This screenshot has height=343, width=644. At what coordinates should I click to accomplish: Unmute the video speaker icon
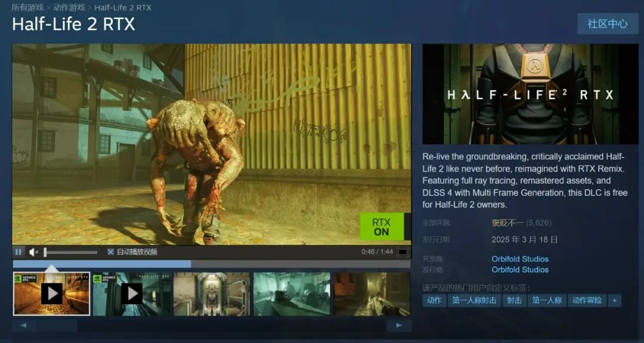[x=33, y=252]
